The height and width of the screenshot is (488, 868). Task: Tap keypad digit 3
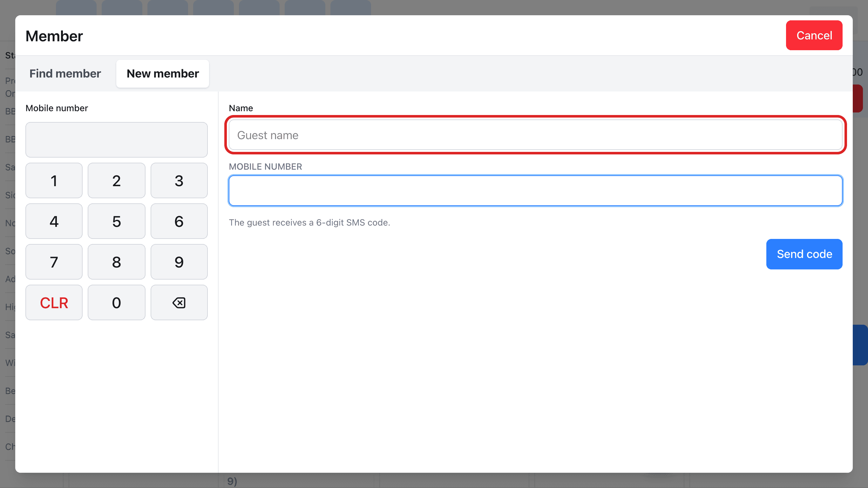(x=179, y=180)
